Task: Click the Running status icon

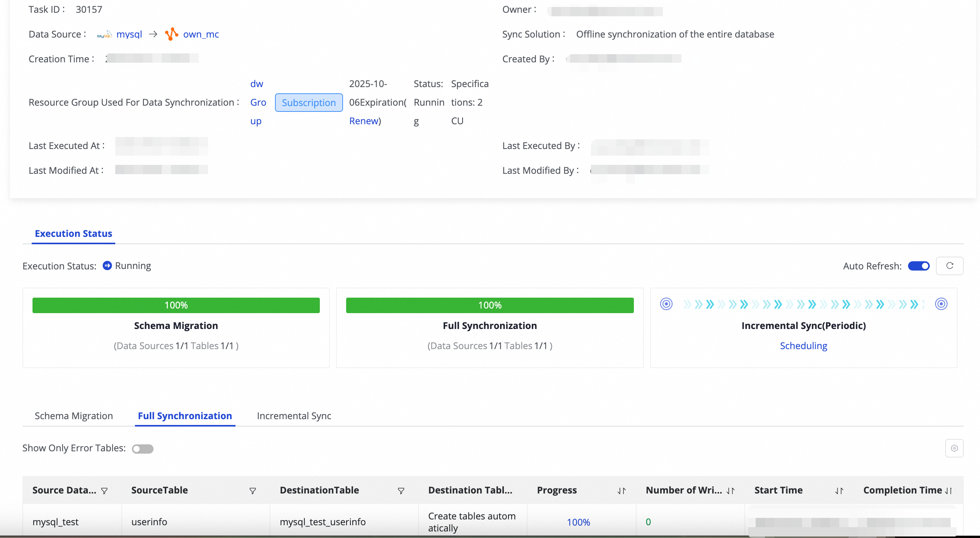Action: [107, 266]
